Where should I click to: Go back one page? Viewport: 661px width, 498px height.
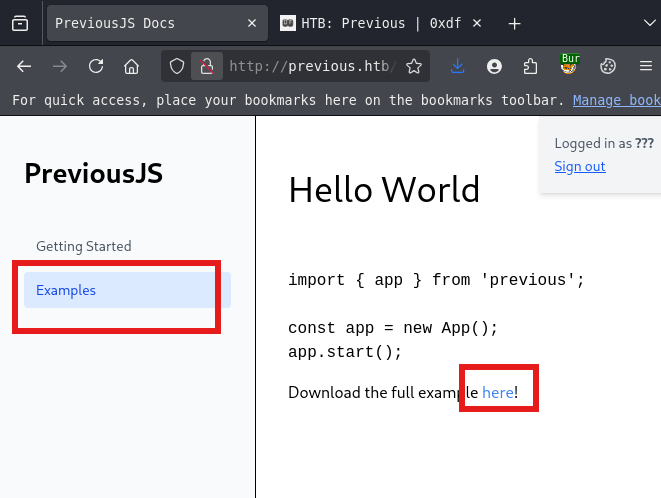coord(24,66)
